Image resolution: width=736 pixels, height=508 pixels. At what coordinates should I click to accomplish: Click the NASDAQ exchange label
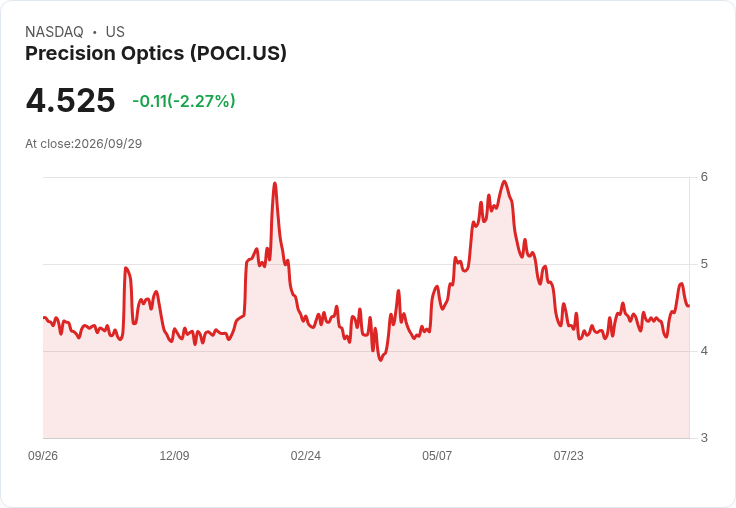(x=54, y=32)
